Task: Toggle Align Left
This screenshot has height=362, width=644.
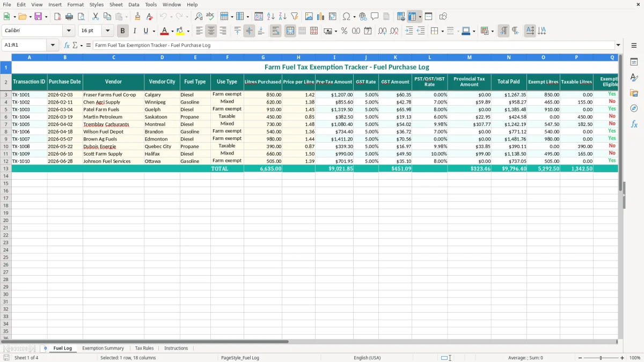Action: pos(199,31)
